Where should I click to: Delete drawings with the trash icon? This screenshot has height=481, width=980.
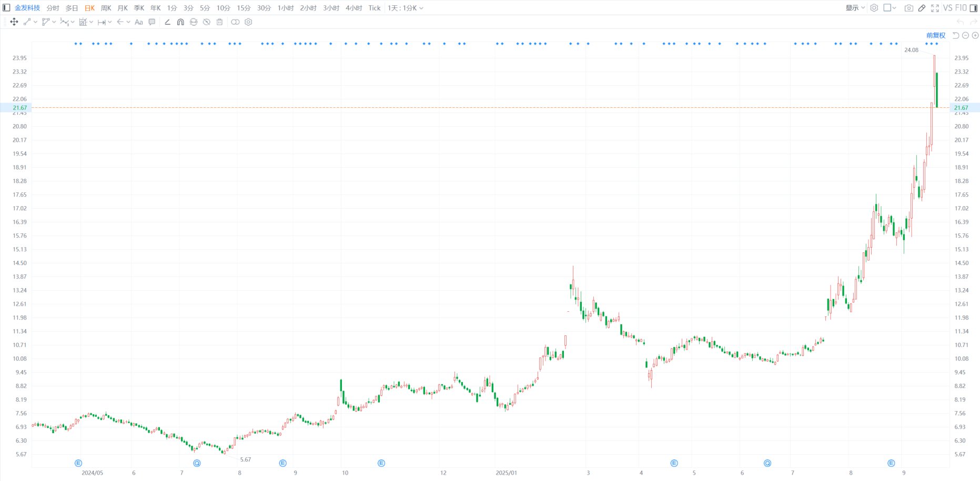[220, 22]
